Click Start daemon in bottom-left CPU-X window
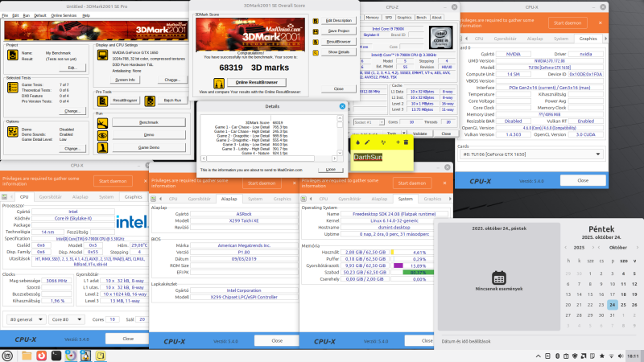Image resolution: width=644 pixels, height=362 pixels. [x=113, y=181]
